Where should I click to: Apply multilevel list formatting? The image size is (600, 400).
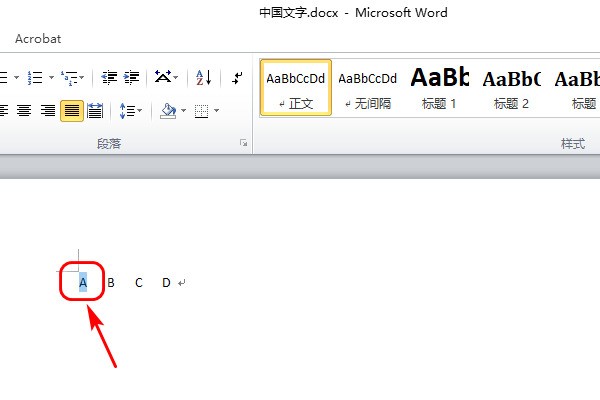pos(69,78)
